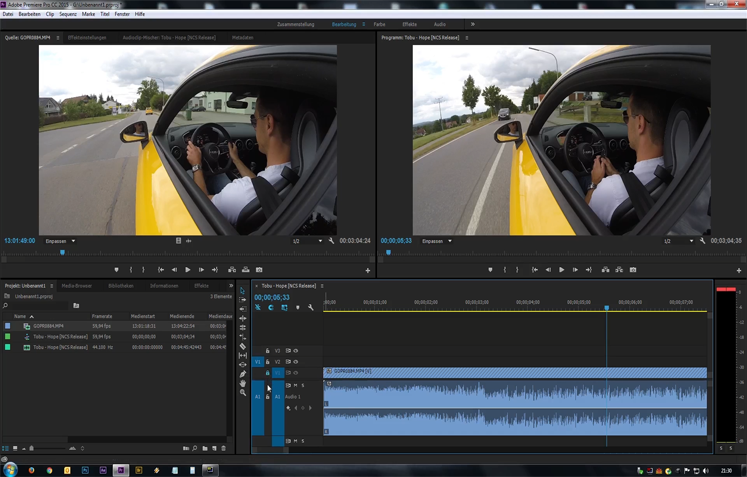
Task: Open Projekt: Unbenannt1 panel menu
Action: pyautogui.click(x=51, y=286)
